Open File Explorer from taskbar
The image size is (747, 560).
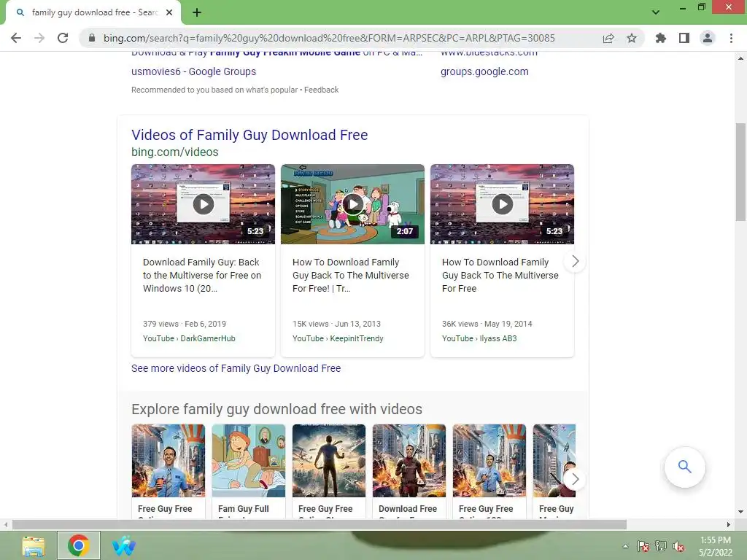tap(34, 545)
